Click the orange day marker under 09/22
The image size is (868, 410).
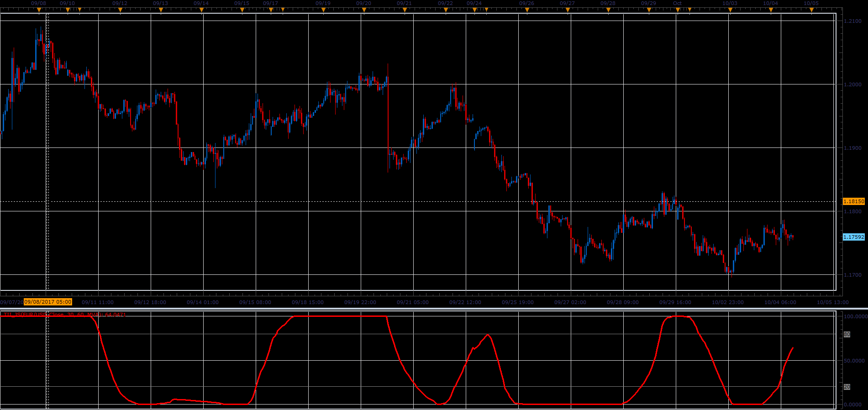[x=446, y=10]
